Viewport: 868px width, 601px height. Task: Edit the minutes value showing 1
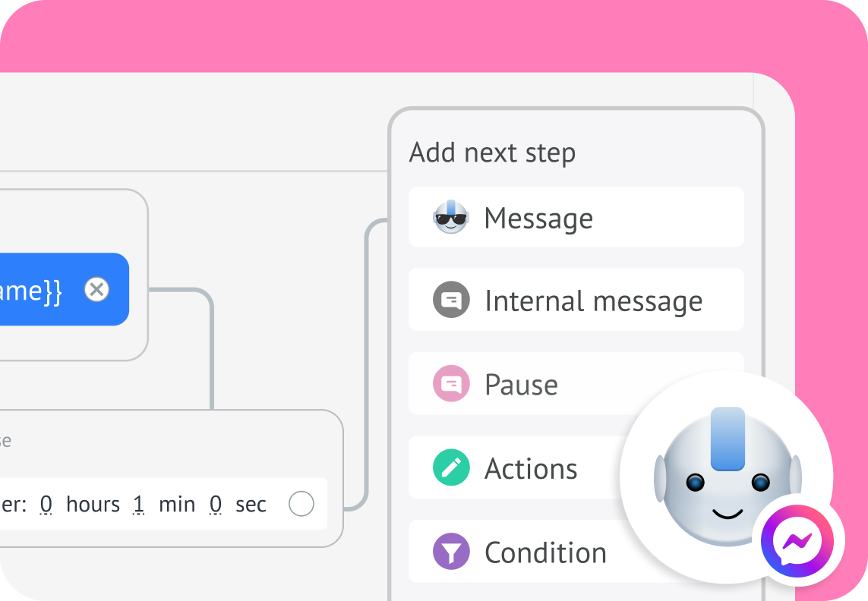pyautogui.click(x=138, y=504)
